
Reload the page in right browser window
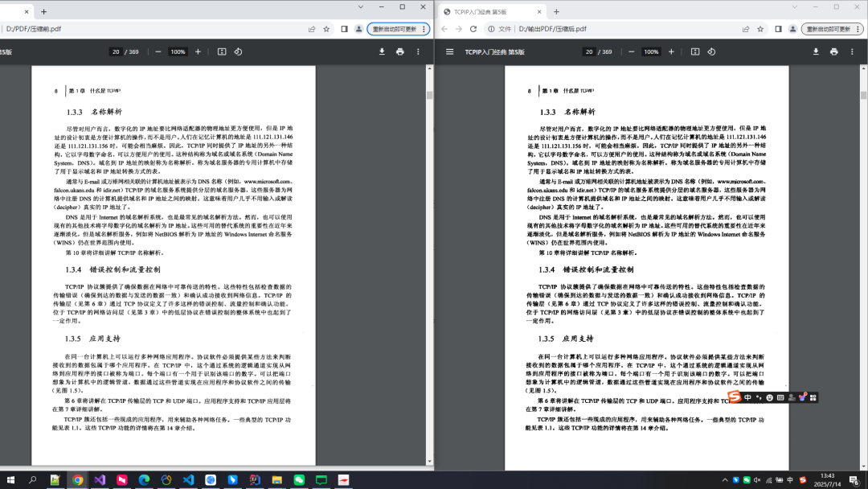pos(473,29)
